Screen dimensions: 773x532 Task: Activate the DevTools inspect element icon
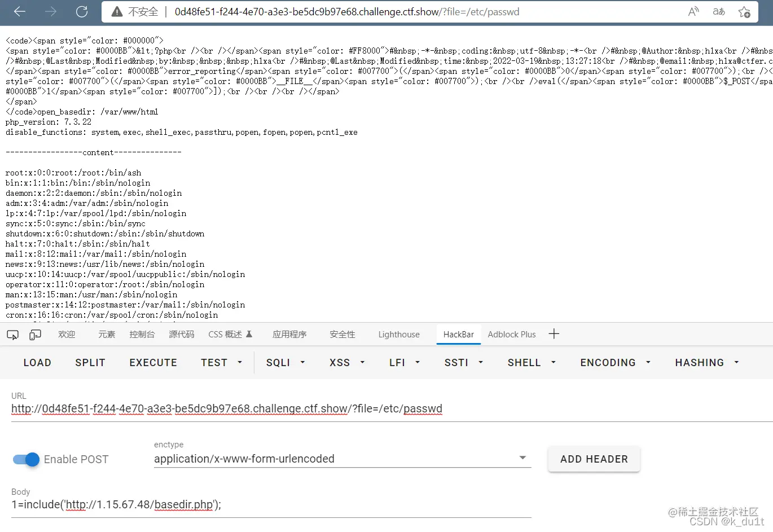coord(12,335)
